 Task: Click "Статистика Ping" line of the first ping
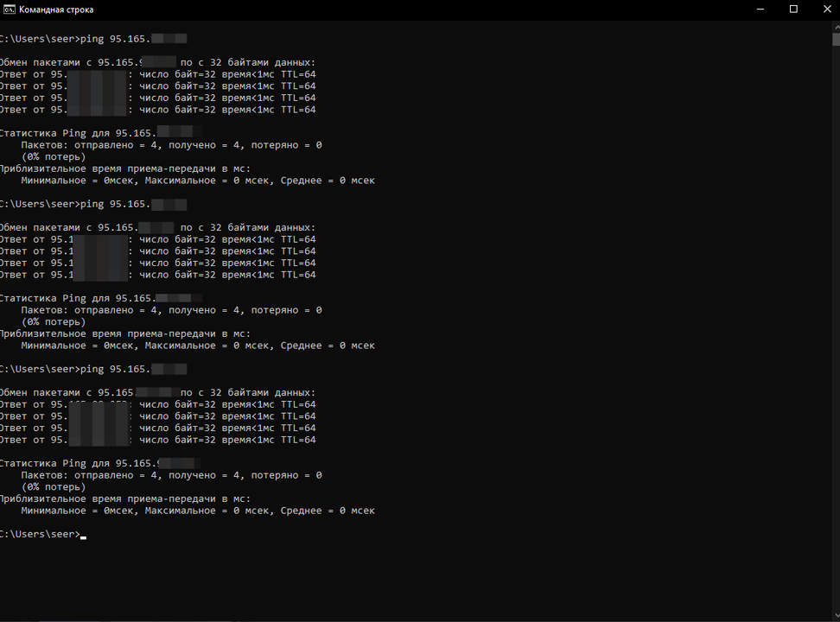[x=101, y=133]
